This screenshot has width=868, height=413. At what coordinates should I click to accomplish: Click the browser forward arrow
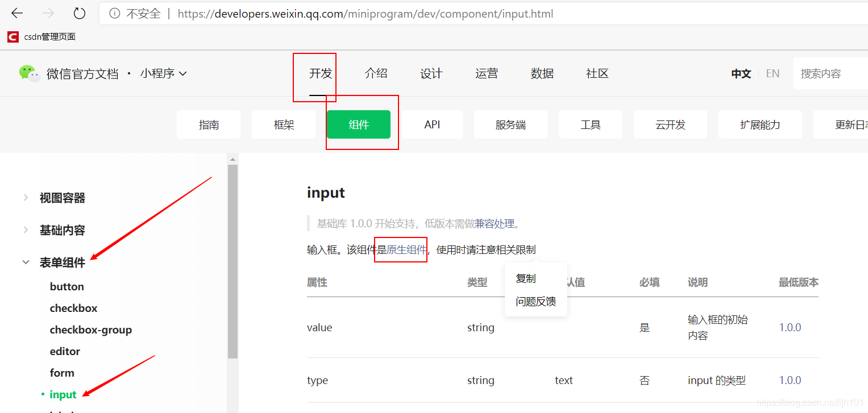[x=49, y=13]
